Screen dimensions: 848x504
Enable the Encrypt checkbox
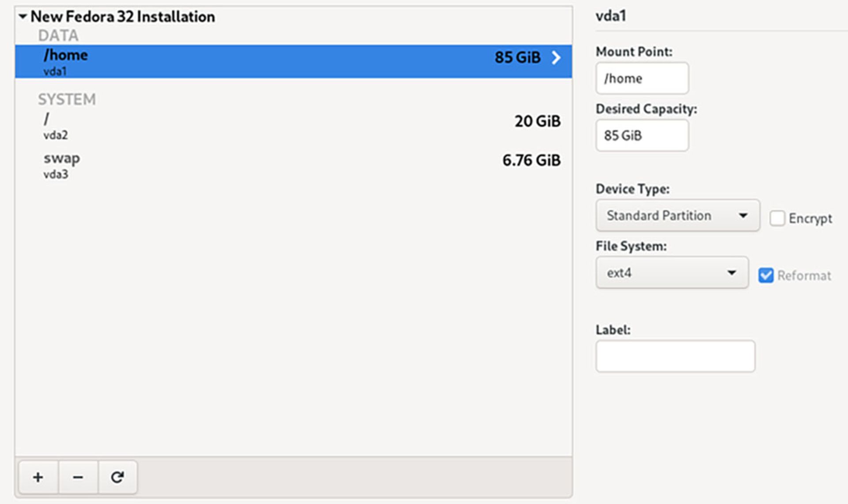pos(777,218)
